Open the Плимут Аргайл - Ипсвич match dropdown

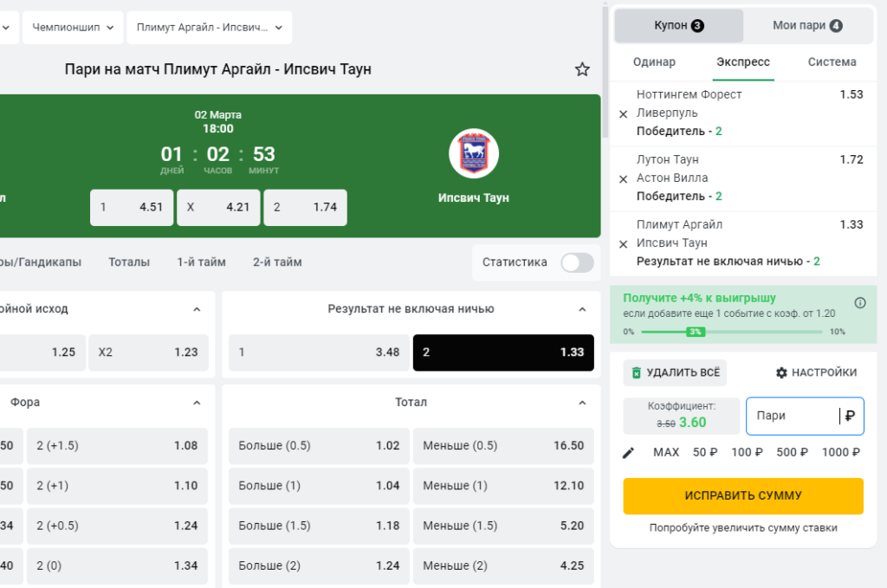pyautogui.click(x=210, y=27)
